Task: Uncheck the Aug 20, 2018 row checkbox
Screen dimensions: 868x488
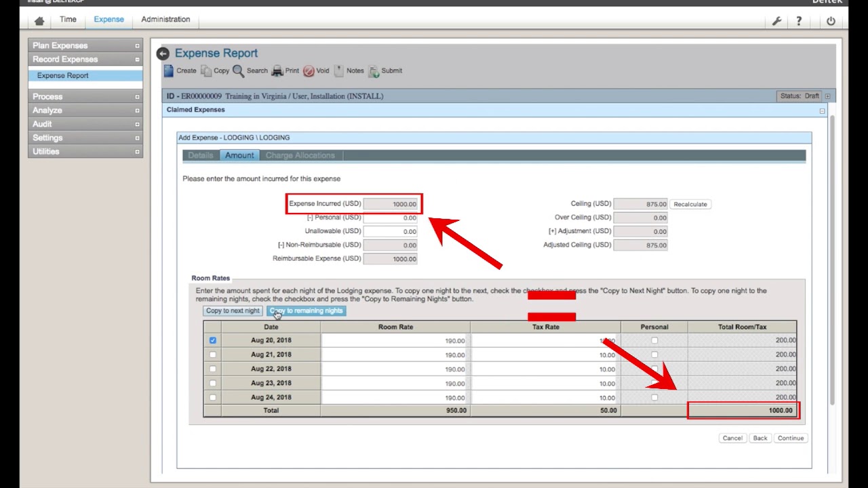Action: click(x=213, y=340)
